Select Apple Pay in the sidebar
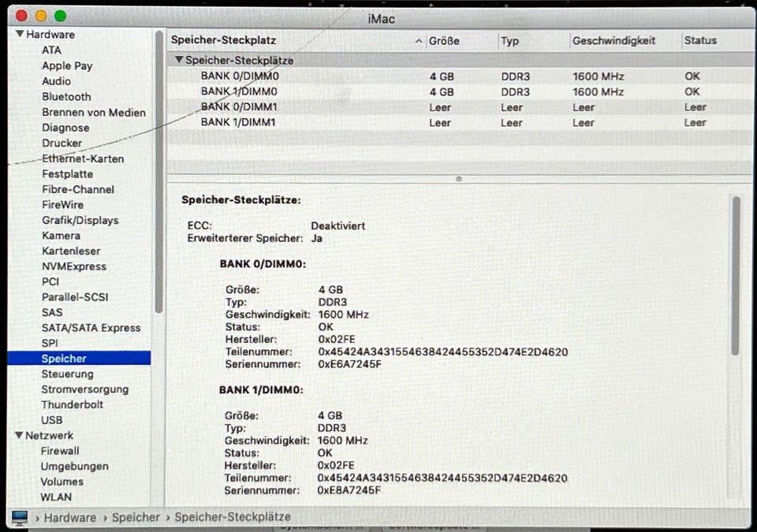The height and width of the screenshot is (532, 757). [x=67, y=65]
